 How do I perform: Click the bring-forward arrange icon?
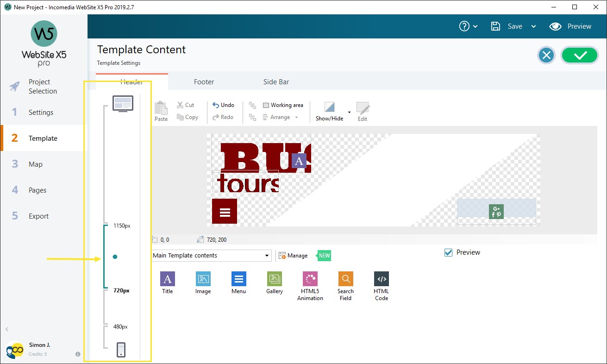pyautogui.click(x=252, y=105)
